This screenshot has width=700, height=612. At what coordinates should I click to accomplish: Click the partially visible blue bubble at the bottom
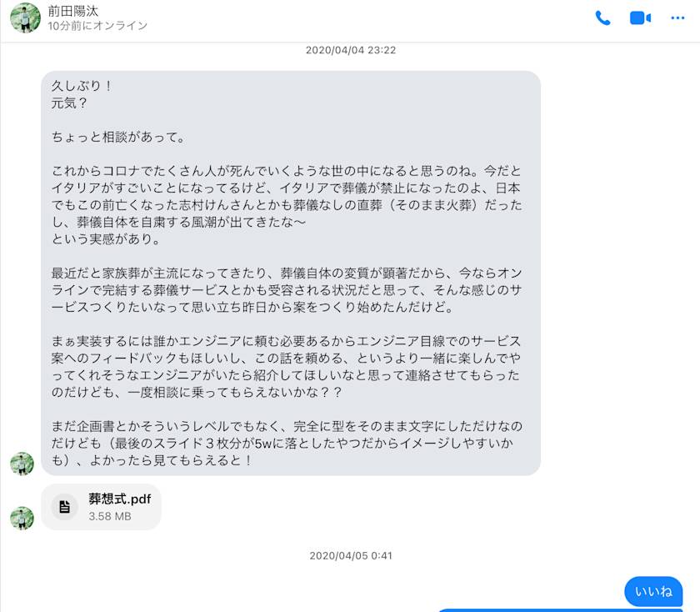tap(560, 609)
